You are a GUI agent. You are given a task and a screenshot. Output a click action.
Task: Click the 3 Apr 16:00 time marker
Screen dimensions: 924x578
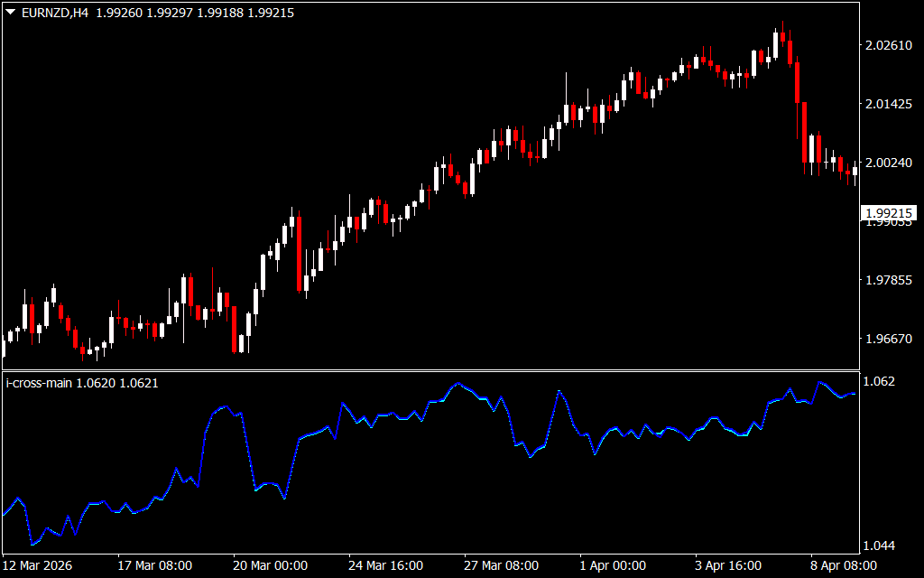pyautogui.click(x=729, y=565)
